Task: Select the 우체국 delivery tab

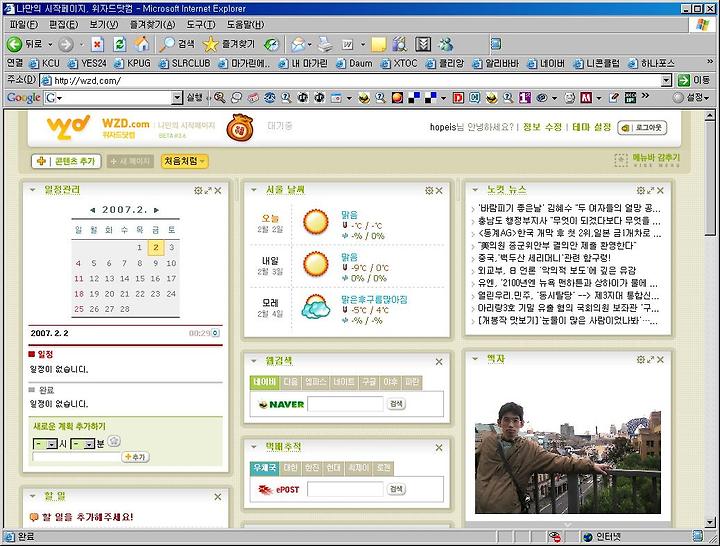Action: (264, 468)
